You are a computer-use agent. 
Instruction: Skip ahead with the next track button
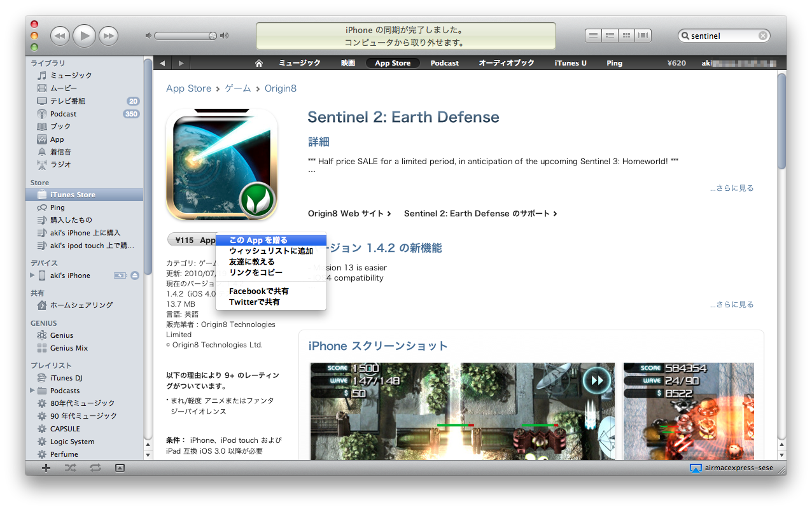click(x=109, y=36)
